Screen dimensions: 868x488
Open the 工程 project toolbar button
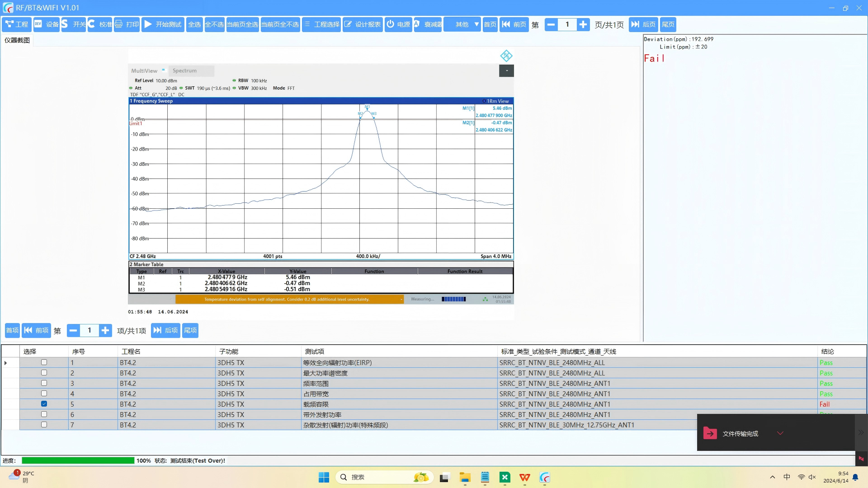coord(17,24)
